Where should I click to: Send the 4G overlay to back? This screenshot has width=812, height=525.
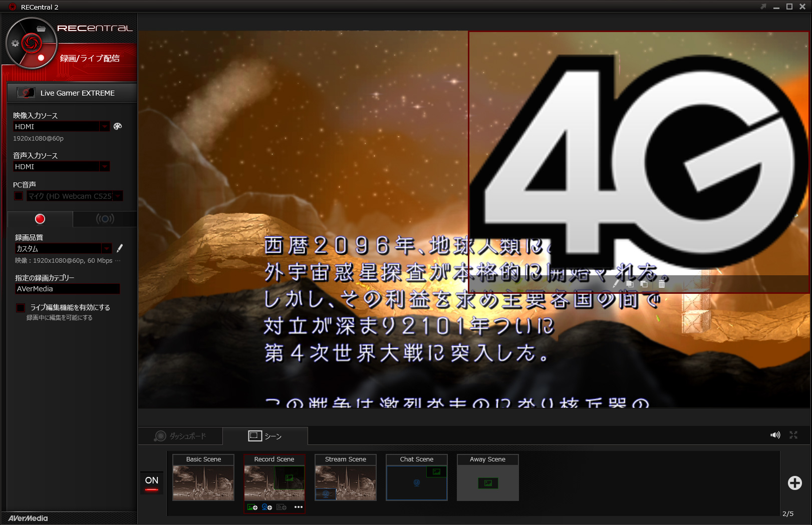tap(644, 284)
